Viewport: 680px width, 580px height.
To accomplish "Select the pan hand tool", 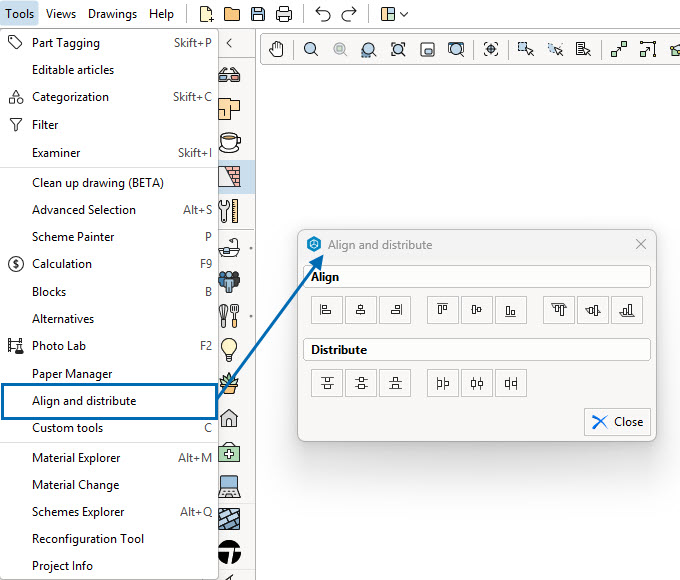I will pyautogui.click(x=276, y=49).
